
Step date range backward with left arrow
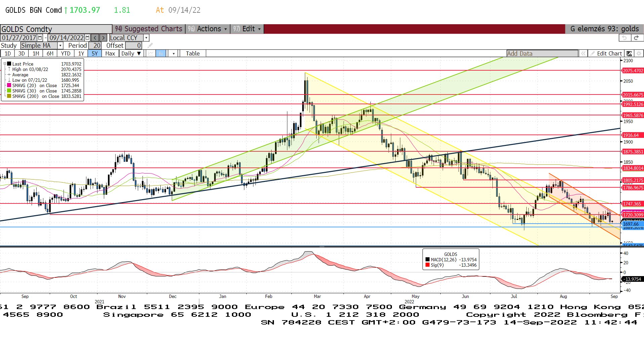click(x=95, y=38)
